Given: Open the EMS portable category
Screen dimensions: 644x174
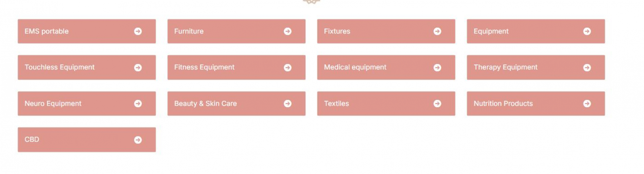Looking at the screenshot, I should [47, 31].
